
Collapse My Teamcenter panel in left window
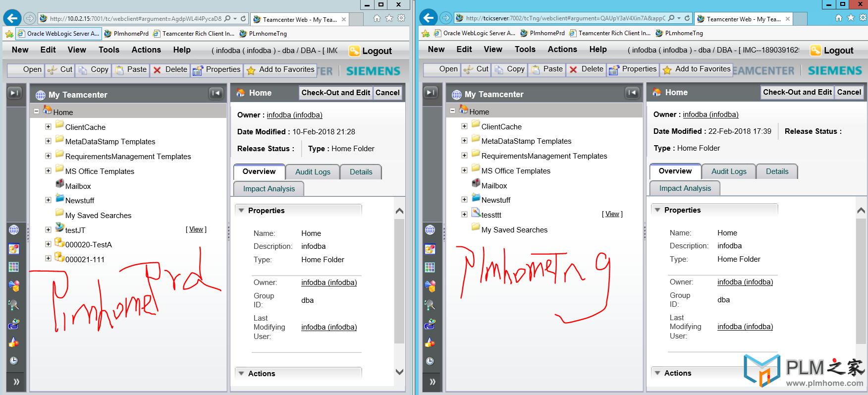click(216, 93)
